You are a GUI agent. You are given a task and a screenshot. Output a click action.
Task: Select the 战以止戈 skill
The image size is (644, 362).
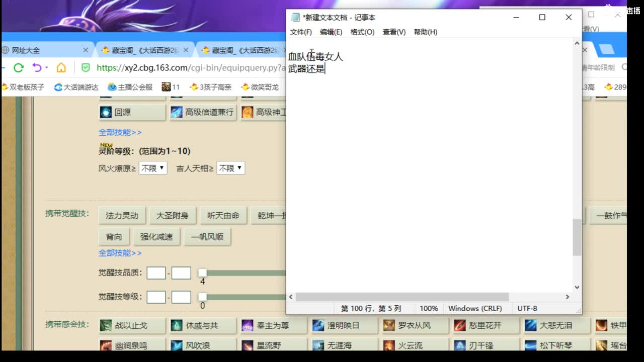(x=132, y=325)
